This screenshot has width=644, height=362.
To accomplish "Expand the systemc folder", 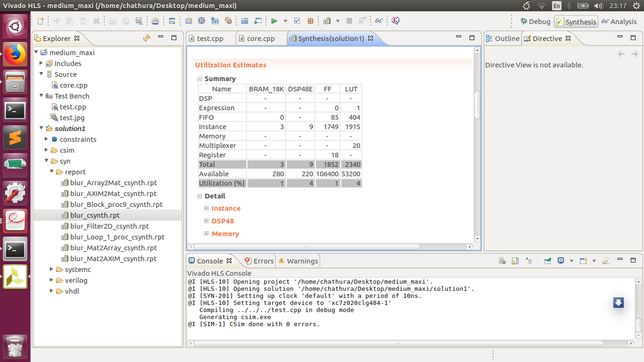I will [x=52, y=270].
